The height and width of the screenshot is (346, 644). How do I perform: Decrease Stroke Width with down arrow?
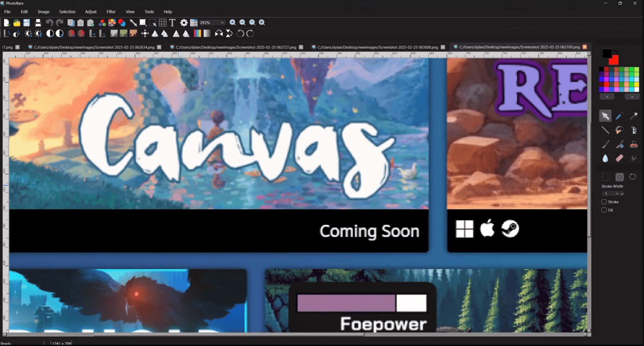point(622,194)
